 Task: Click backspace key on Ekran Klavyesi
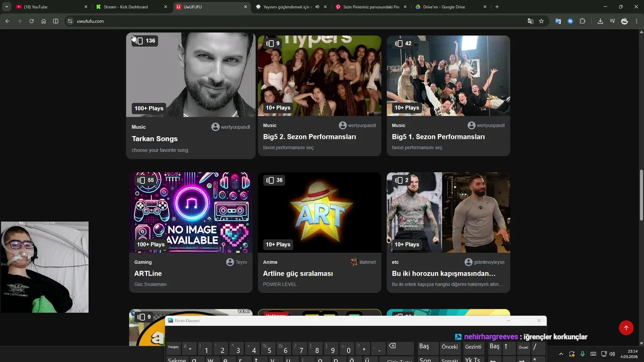pyautogui.click(x=399, y=347)
